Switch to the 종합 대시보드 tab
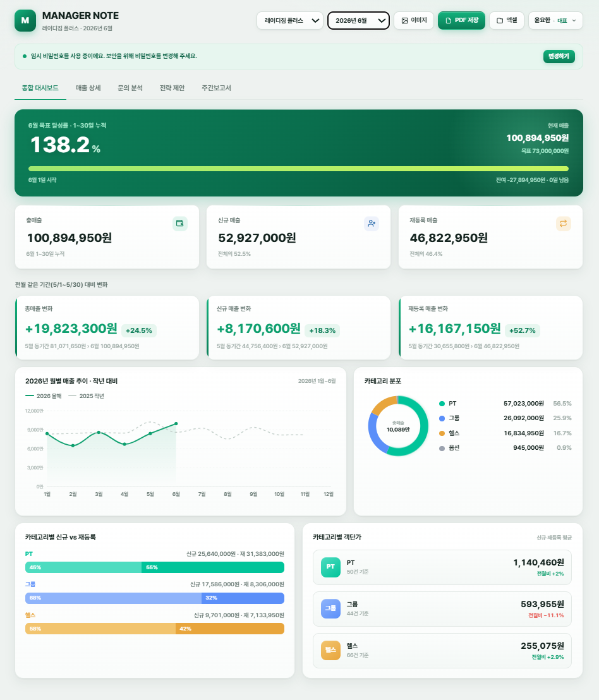 (40, 88)
